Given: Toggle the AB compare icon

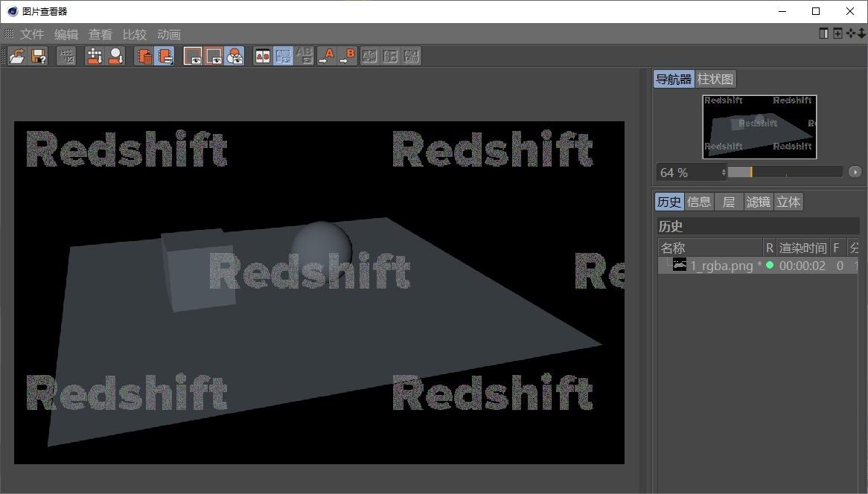Looking at the screenshot, I should tap(262, 56).
